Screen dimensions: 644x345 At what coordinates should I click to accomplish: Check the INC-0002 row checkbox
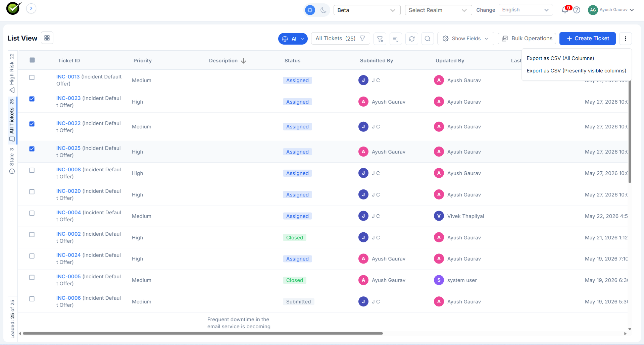(x=32, y=235)
